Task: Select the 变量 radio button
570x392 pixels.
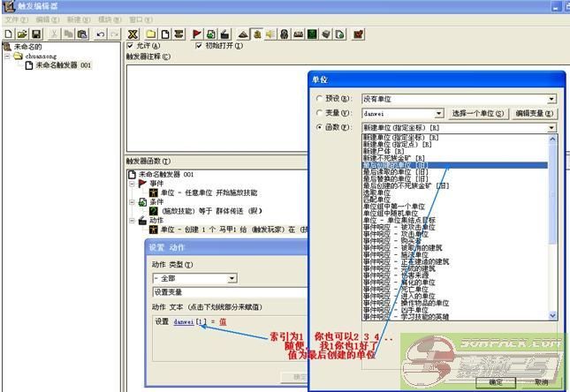Action: pyautogui.click(x=320, y=114)
